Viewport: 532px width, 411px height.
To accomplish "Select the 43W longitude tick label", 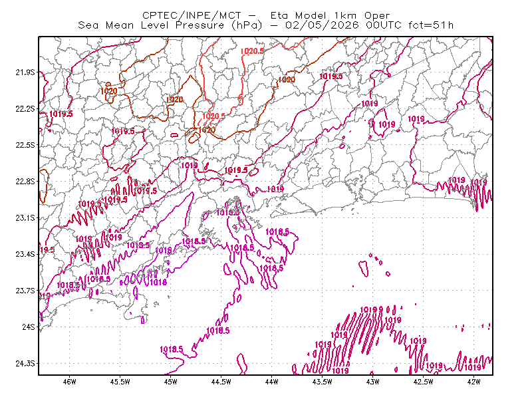I will click(x=373, y=382).
